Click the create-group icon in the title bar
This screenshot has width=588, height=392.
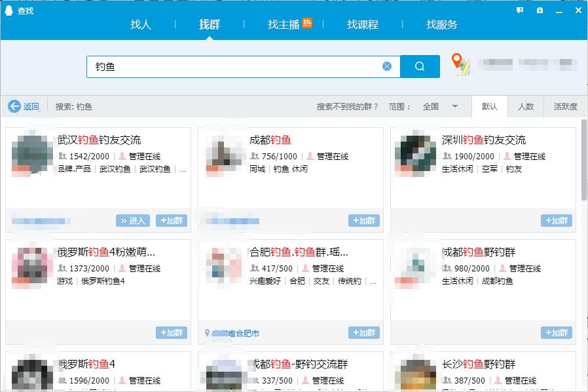540,10
